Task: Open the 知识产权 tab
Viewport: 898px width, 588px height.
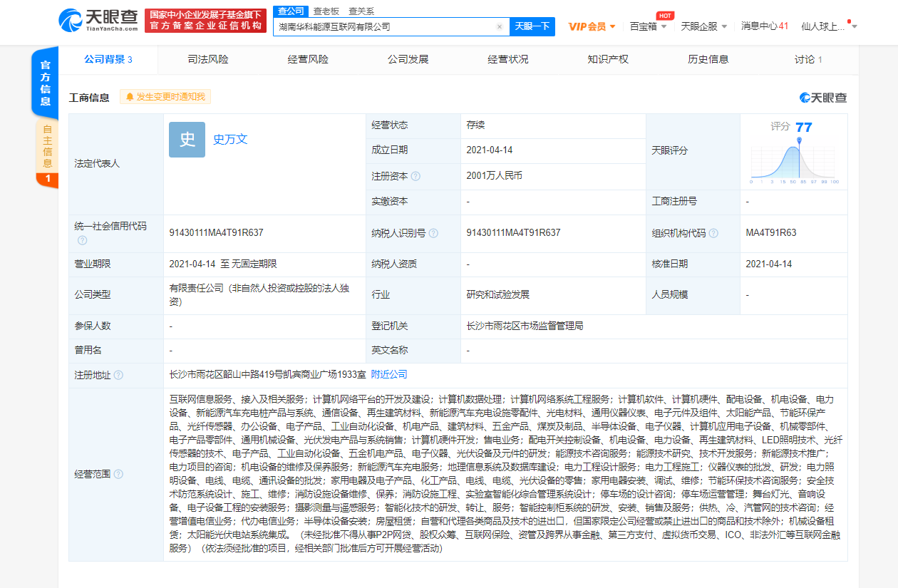Action: point(608,59)
